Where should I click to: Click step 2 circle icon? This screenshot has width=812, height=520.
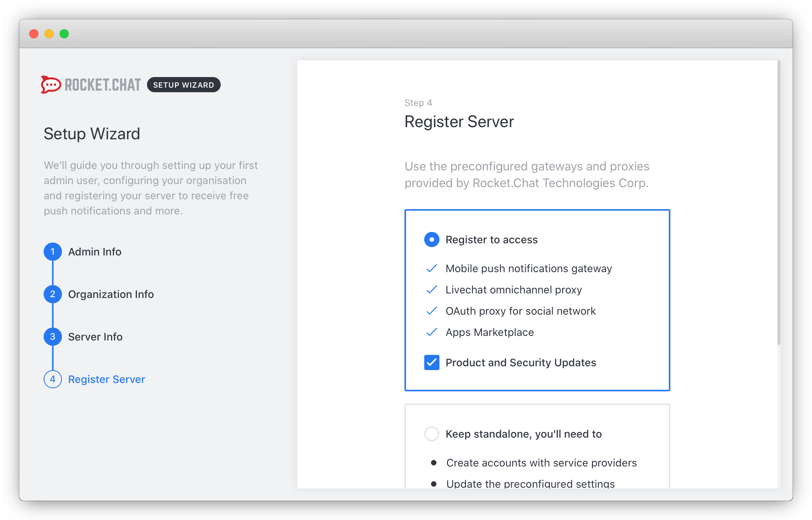53,294
